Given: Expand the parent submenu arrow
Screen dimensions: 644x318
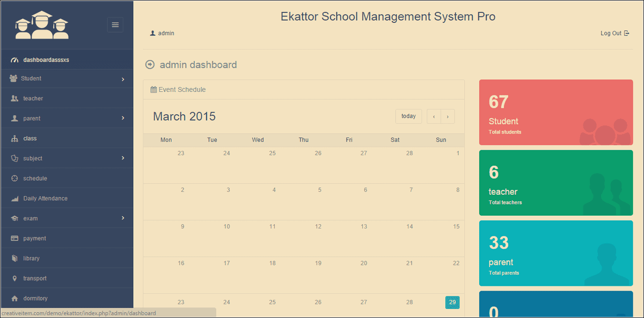Looking at the screenshot, I should tap(123, 119).
